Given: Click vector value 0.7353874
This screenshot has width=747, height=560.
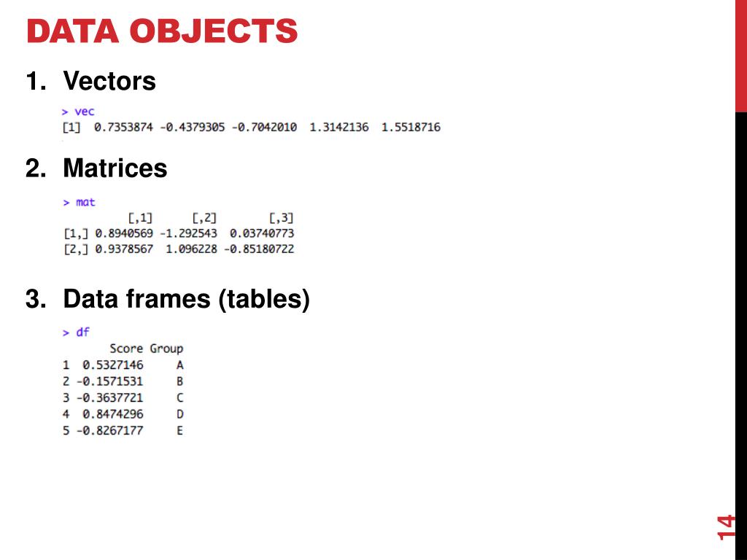Looking at the screenshot, I should [x=123, y=127].
